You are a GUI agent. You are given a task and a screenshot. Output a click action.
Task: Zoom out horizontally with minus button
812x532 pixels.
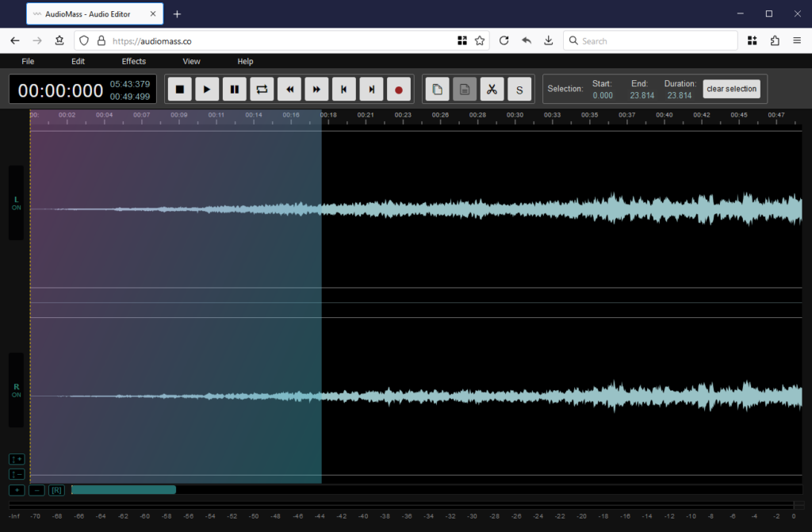[x=36, y=490]
